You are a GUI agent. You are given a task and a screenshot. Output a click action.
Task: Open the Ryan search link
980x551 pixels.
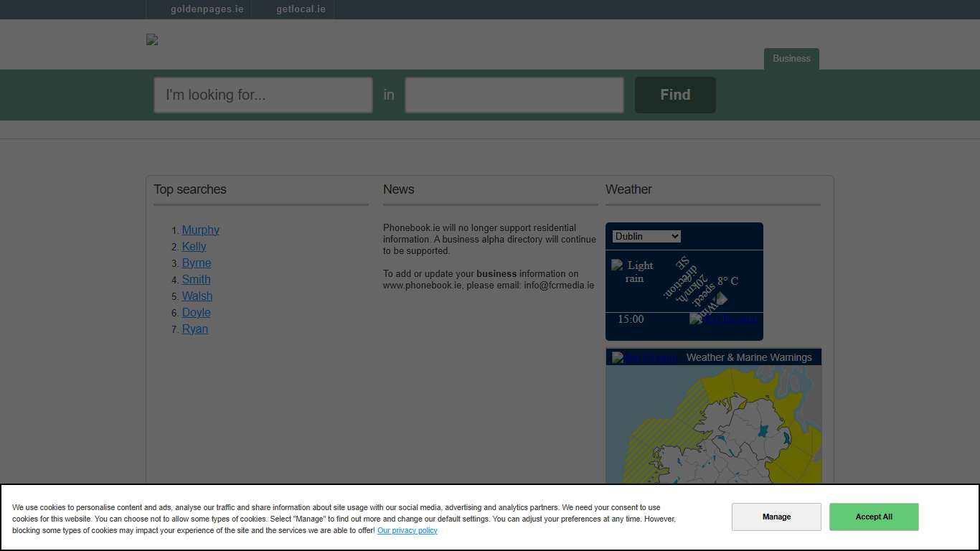pos(194,329)
